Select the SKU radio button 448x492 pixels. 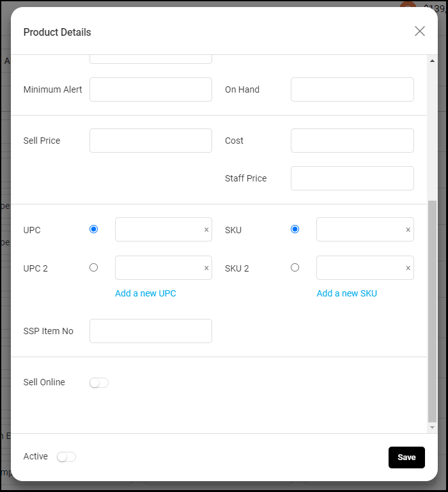coord(295,229)
